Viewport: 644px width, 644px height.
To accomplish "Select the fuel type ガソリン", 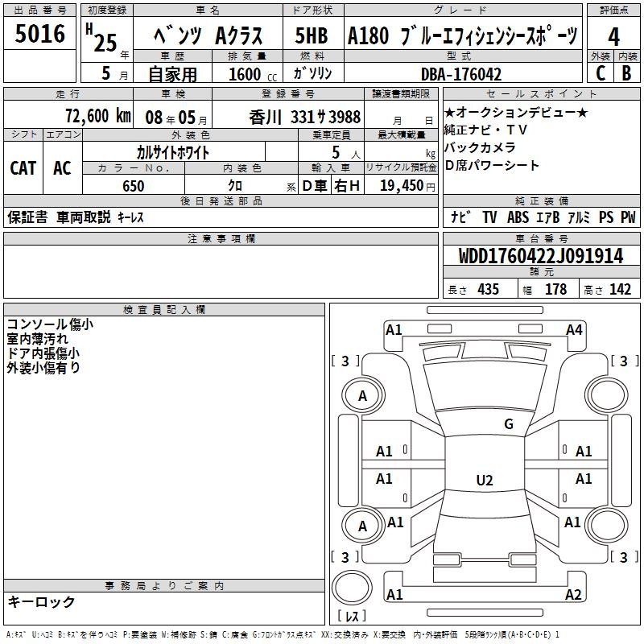I will click(312, 73).
